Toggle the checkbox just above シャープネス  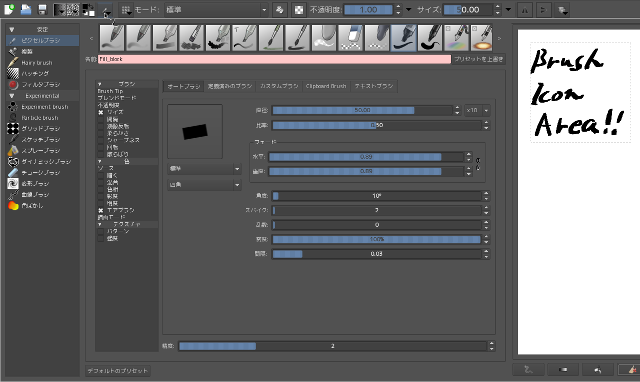pos(101,133)
